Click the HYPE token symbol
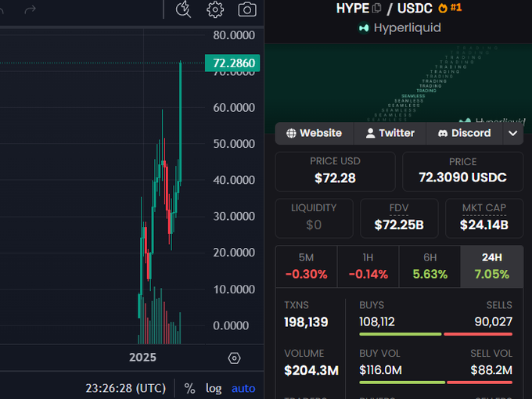532x399 pixels. click(353, 8)
